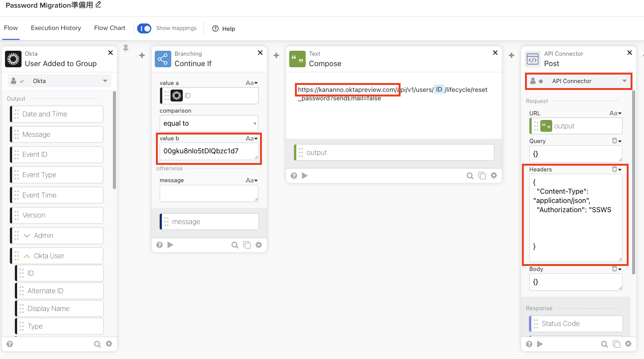Open the API Connector connection dropdown
The height and width of the screenshot is (359, 644).
click(578, 81)
